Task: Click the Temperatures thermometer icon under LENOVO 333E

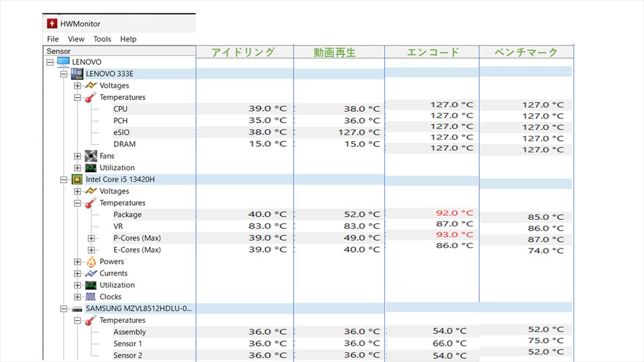Action: tap(91, 97)
